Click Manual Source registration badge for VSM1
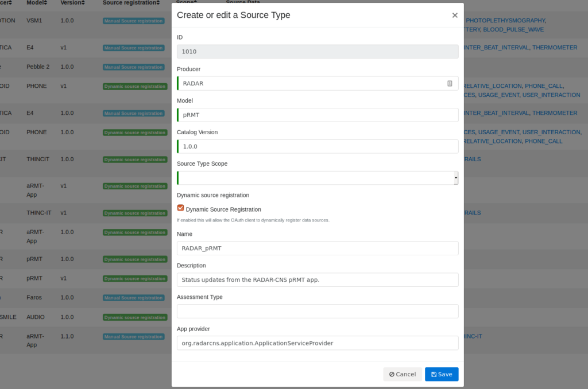588x389 pixels. pos(133,21)
